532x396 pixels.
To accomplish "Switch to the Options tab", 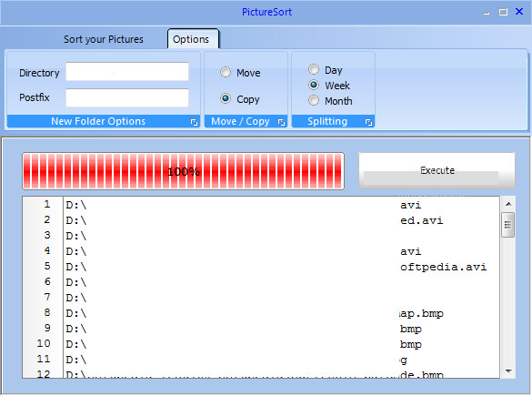I will [x=193, y=39].
